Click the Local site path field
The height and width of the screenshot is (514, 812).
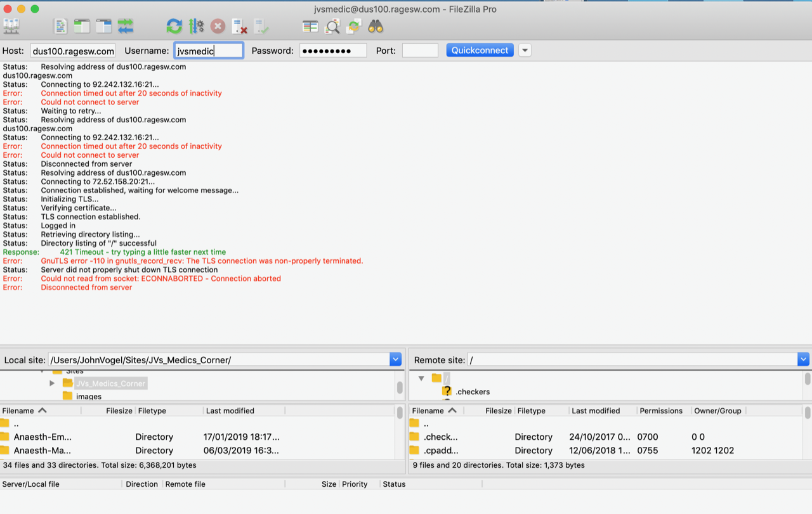[219, 359]
